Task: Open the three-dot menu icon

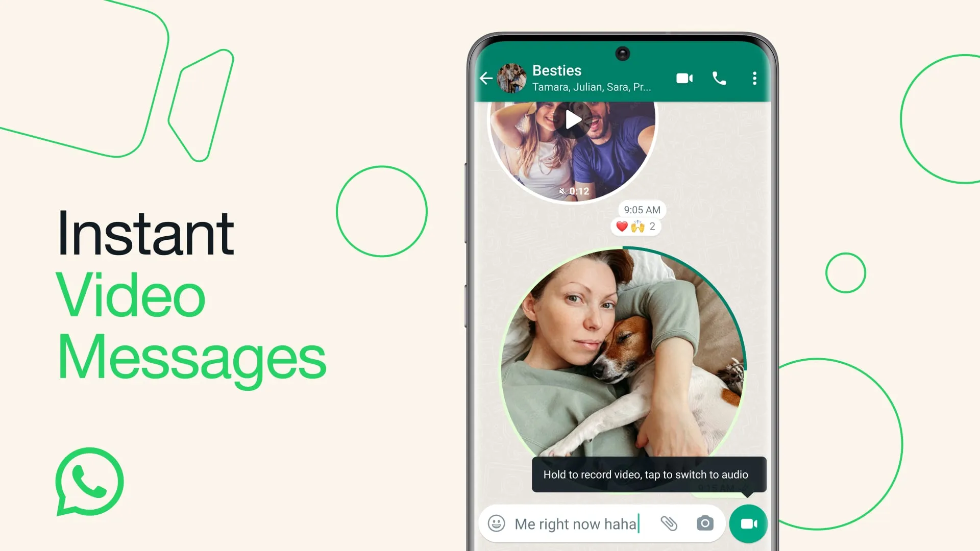Action: click(755, 78)
